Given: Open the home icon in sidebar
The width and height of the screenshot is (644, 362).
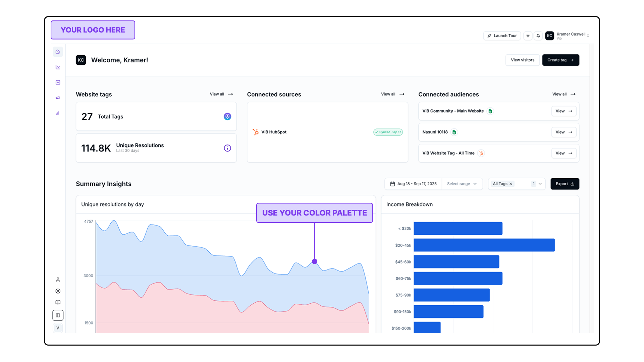Looking at the screenshot, I should point(58,52).
